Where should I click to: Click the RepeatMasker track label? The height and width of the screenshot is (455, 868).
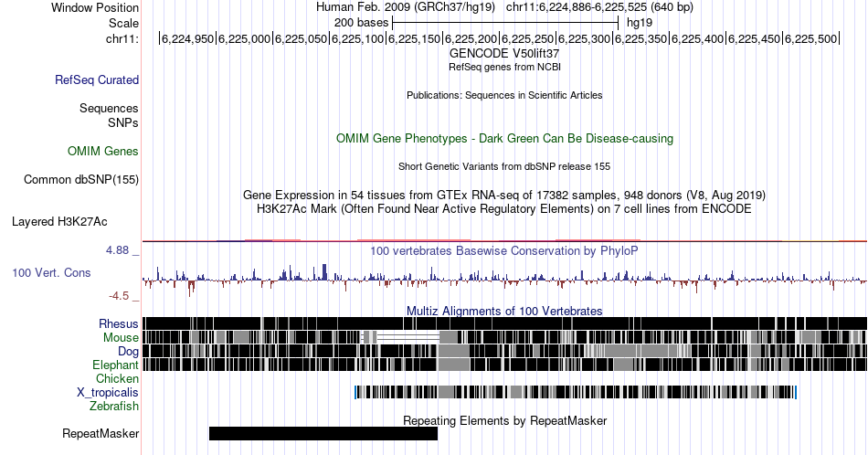(101, 433)
